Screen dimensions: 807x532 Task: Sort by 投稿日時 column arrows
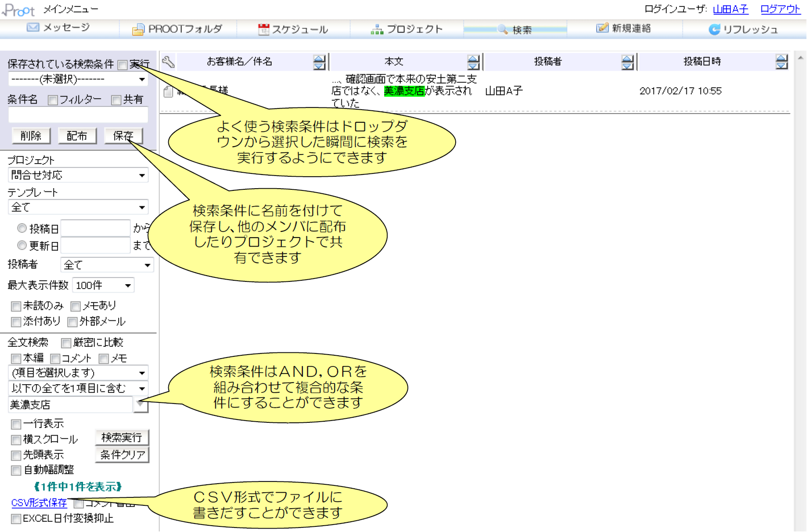pos(782,63)
